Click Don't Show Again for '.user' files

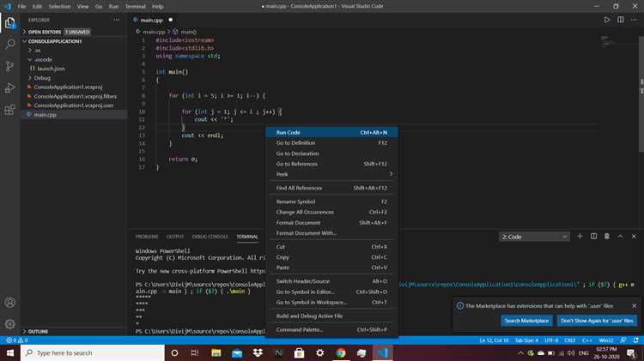pyautogui.click(x=597, y=321)
